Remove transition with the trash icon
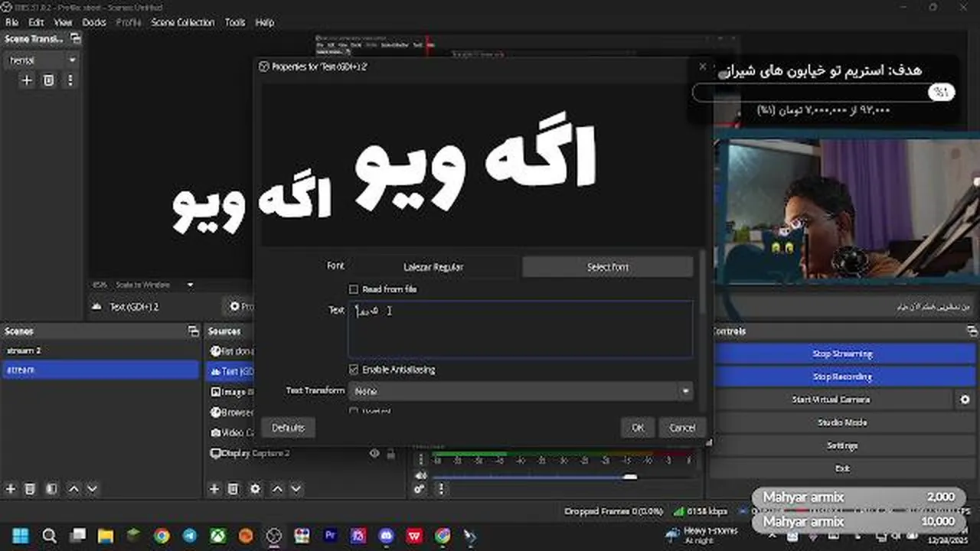 [x=49, y=80]
